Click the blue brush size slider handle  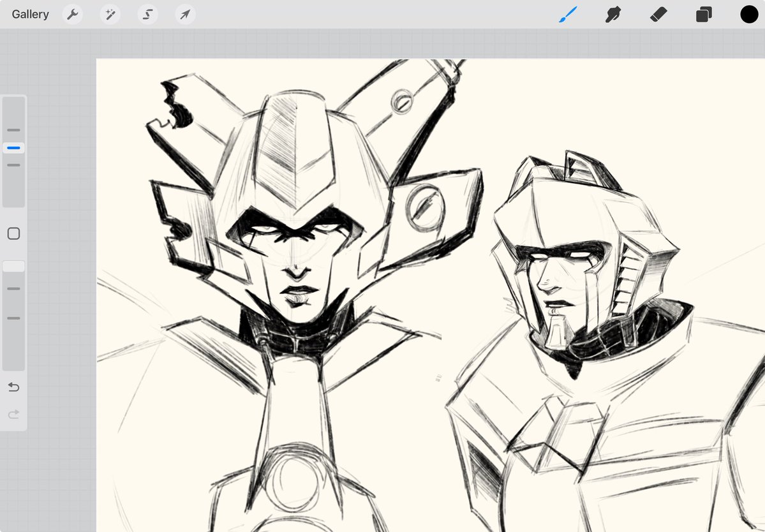13,148
